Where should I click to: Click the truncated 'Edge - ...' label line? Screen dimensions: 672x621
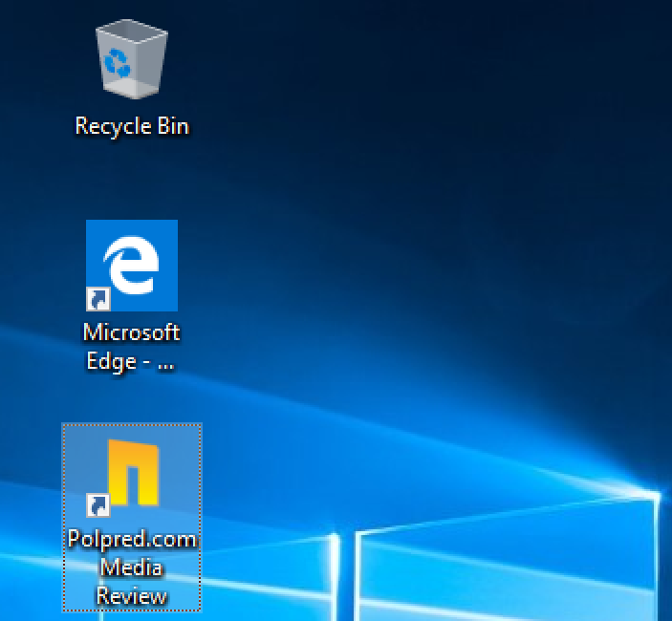coord(132,362)
